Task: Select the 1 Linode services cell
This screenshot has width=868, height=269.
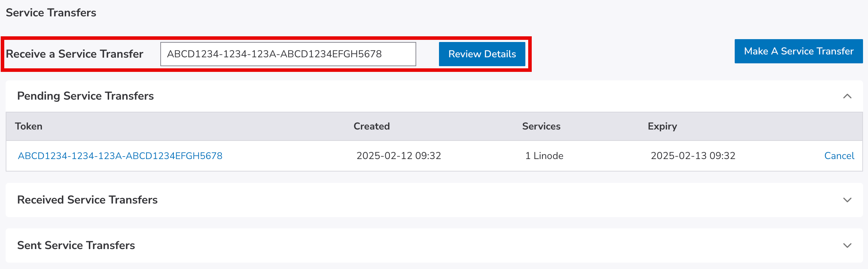Action: [x=544, y=156]
